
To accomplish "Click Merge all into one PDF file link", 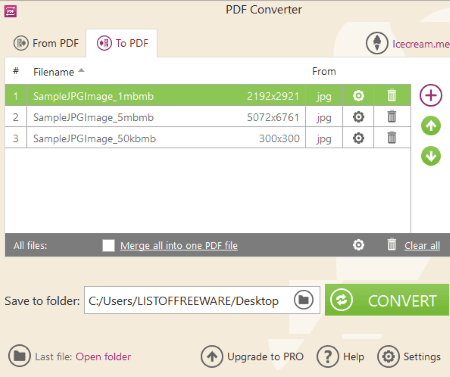I will coord(179,246).
